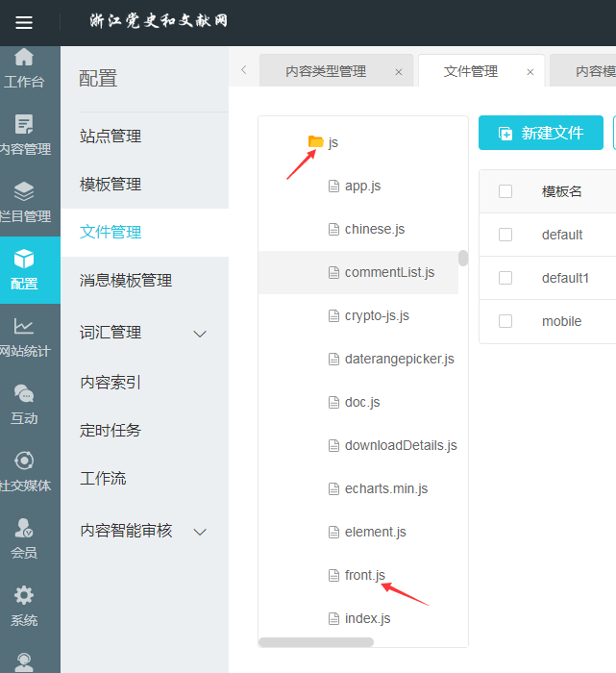Open 站点管理 menu item
Image resolution: width=616 pixels, height=673 pixels.
[x=111, y=137]
